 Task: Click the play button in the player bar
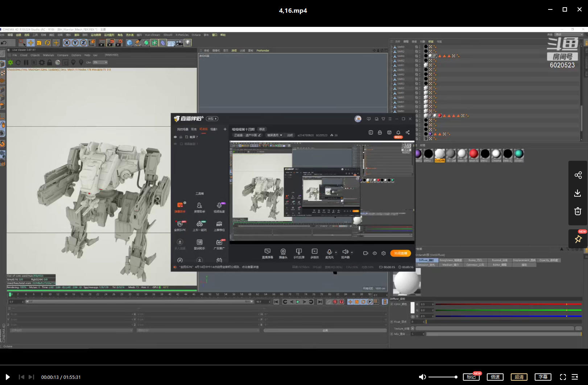[x=8, y=377]
